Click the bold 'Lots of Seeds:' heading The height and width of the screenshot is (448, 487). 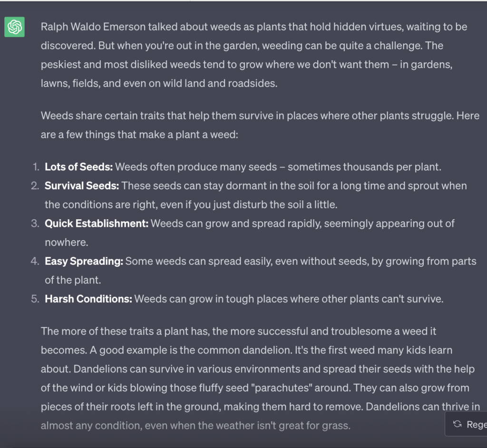pos(78,167)
